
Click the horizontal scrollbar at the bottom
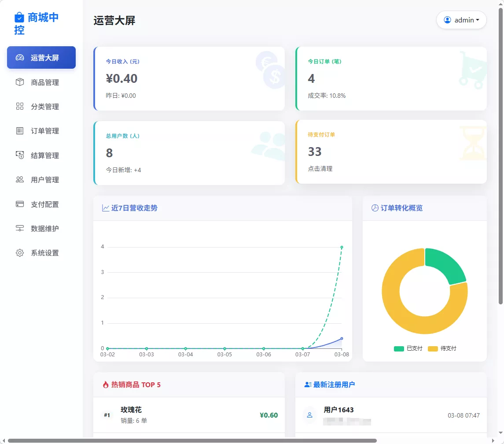point(192,440)
